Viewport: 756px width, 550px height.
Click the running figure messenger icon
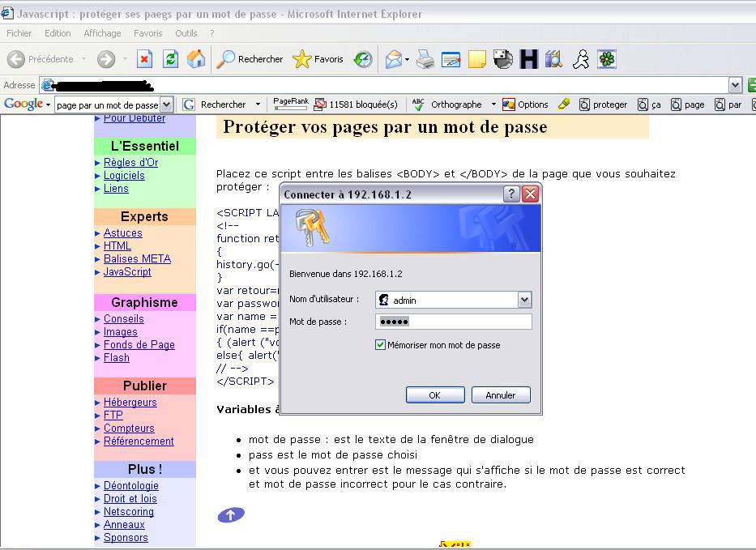[x=581, y=59]
